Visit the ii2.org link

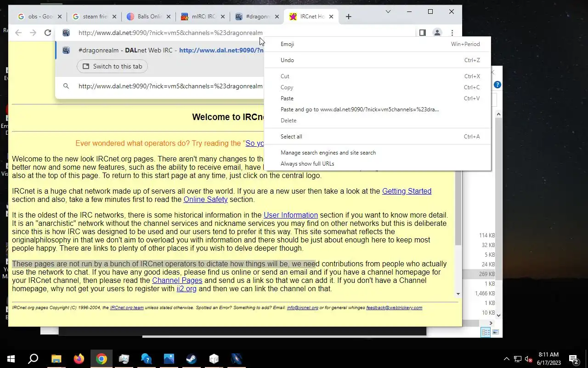coord(187,289)
